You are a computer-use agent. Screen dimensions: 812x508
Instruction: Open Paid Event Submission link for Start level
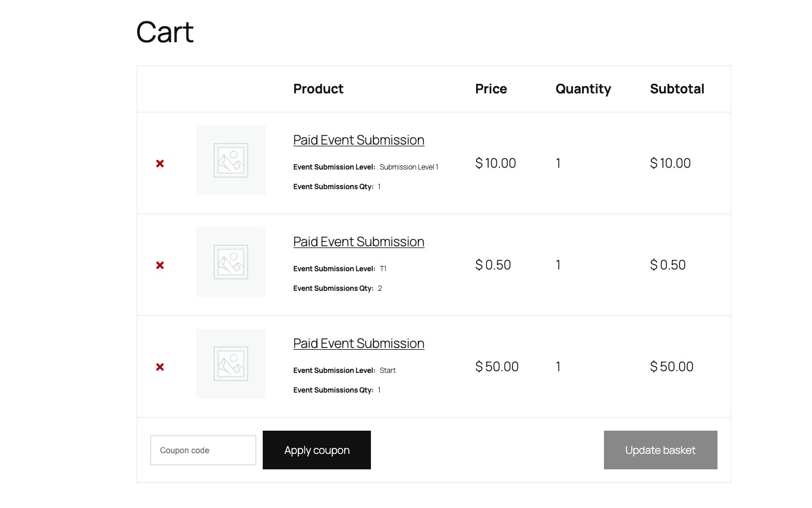[x=358, y=344]
